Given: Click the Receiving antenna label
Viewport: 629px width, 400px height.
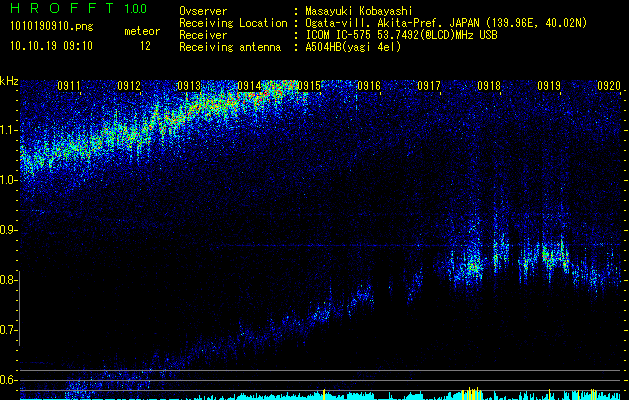Looking at the screenshot, I should 230,47.
